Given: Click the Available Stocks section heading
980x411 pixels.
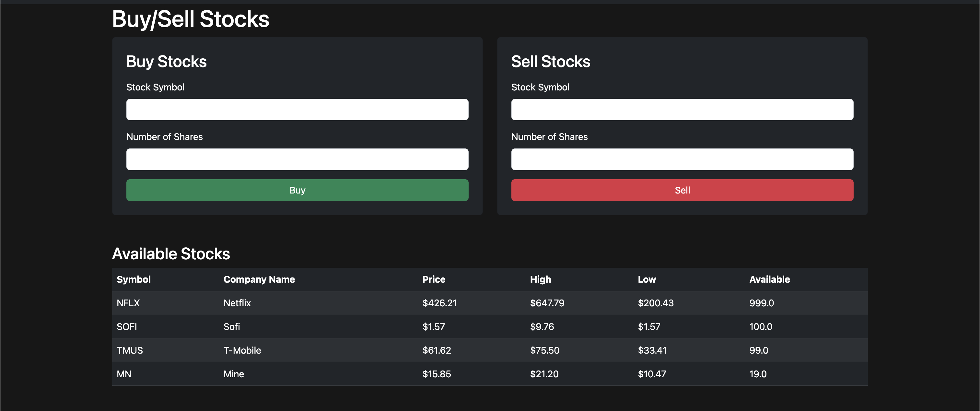Looking at the screenshot, I should pyautogui.click(x=171, y=253).
